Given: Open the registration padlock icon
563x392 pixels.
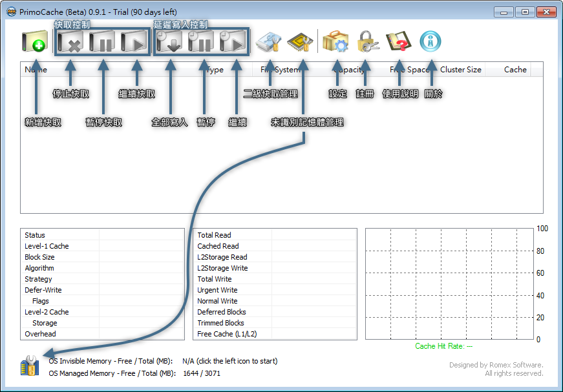Looking at the screenshot, I should 368,41.
